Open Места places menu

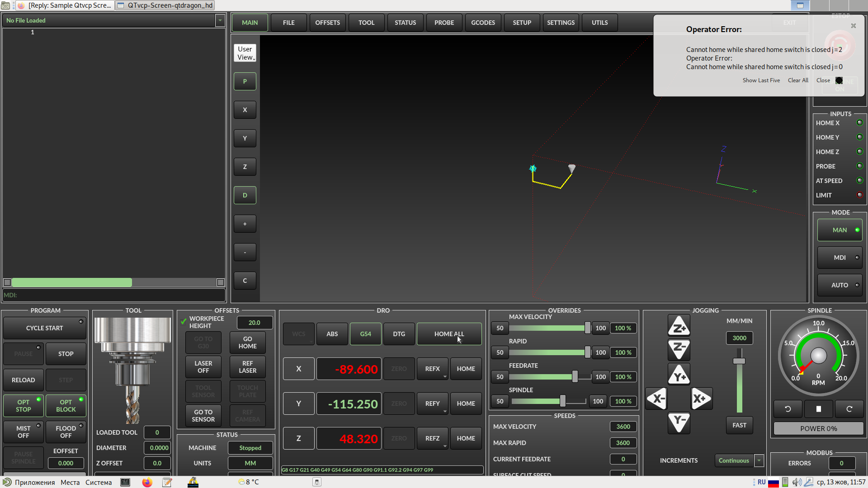click(70, 482)
